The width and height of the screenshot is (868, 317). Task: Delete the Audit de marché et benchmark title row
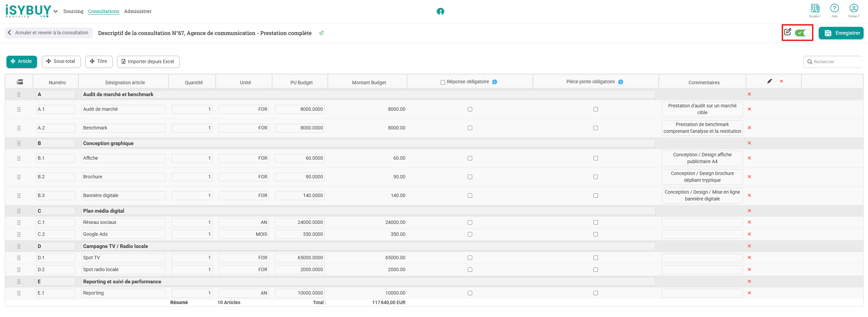[749, 94]
